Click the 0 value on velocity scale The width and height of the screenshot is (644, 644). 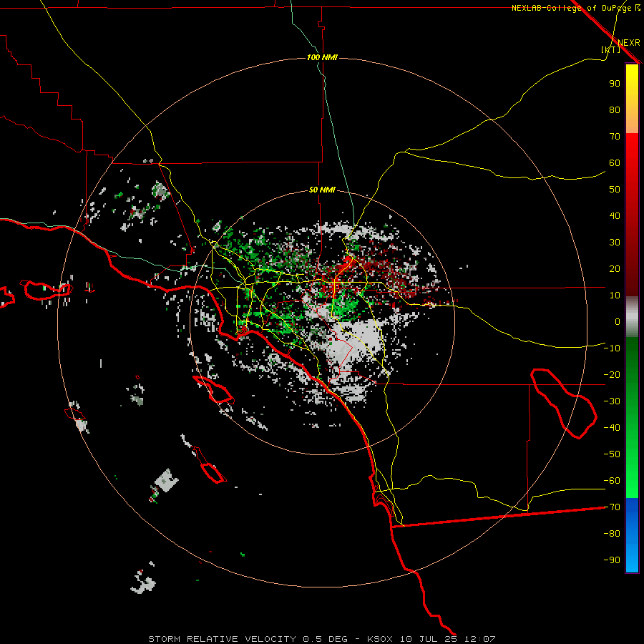pos(618,322)
